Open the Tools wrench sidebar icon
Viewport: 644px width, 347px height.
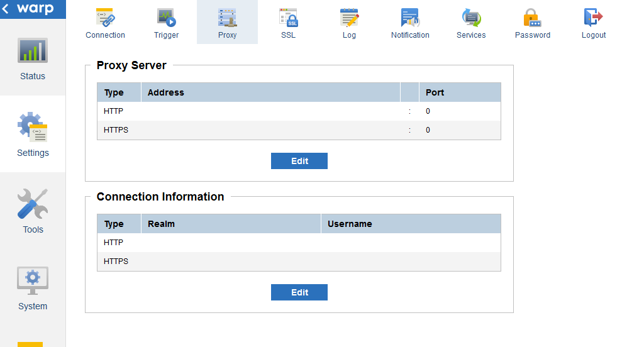click(x=33, y=204)
